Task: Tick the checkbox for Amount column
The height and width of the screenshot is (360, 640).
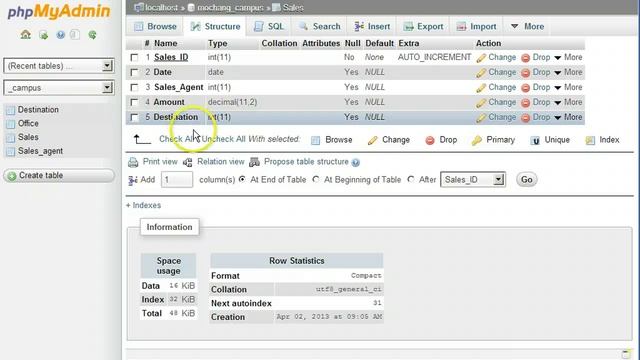Action: (134, 102)
